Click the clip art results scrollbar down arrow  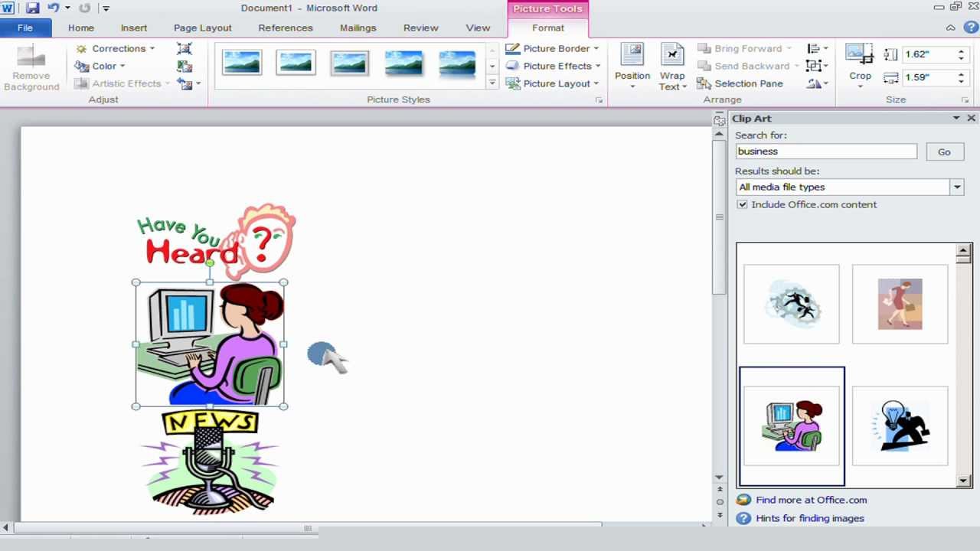(964, 481)
